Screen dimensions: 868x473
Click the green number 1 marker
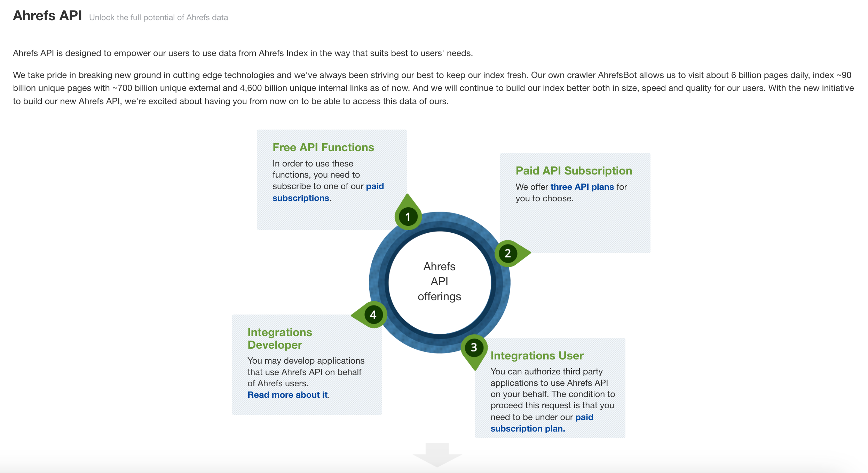[x=408, y=216]
